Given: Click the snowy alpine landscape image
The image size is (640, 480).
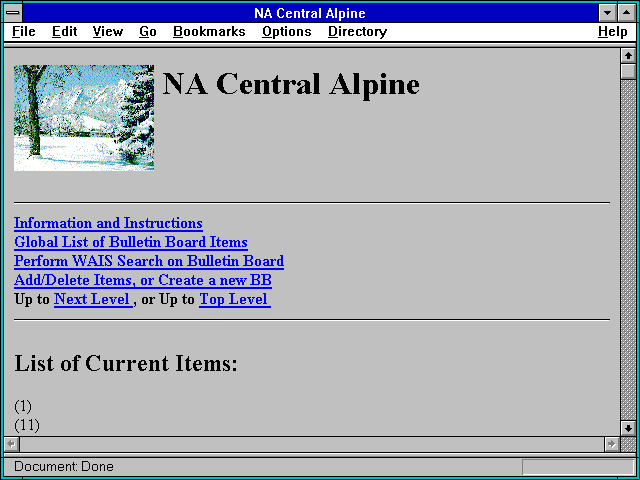Looking at the screenshot, I should click(x=84, y=118).
